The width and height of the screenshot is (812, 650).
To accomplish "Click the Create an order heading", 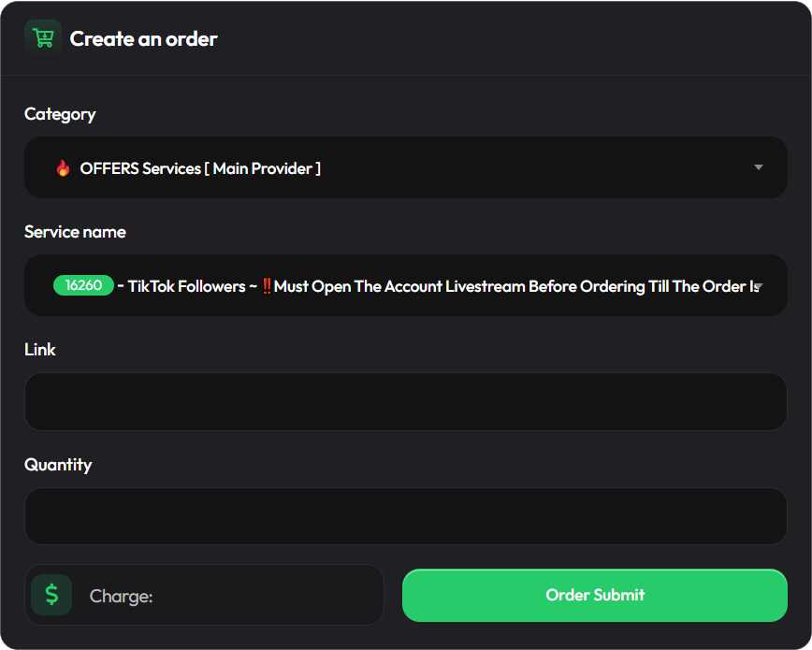I will [143, 39].
